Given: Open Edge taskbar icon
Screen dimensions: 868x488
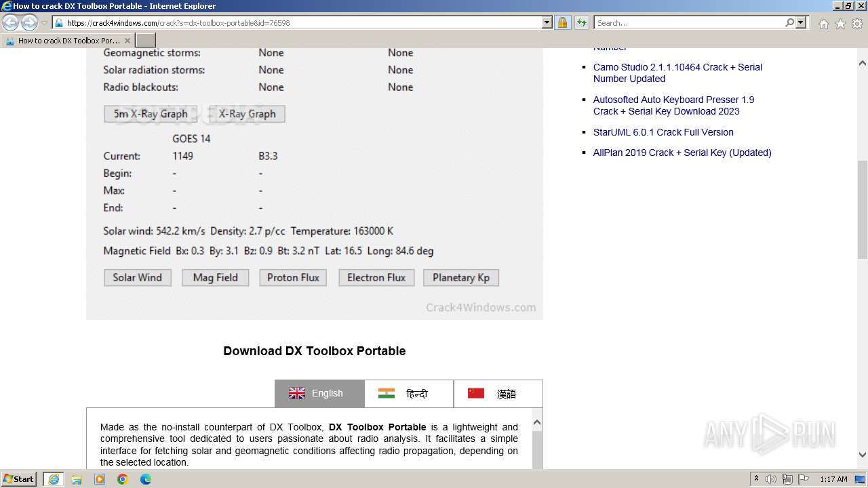Looking at the screenshot, I should click(146, 479).
